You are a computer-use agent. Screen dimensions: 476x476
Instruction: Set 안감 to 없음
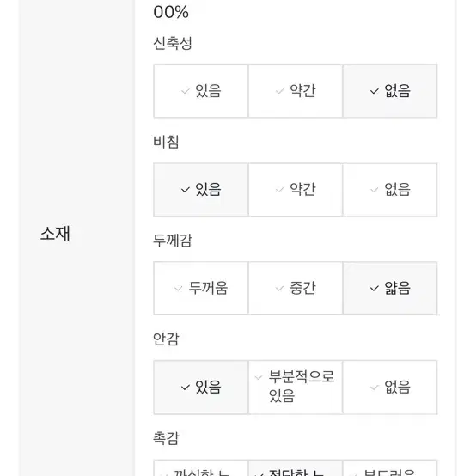[x=390, y=387]
